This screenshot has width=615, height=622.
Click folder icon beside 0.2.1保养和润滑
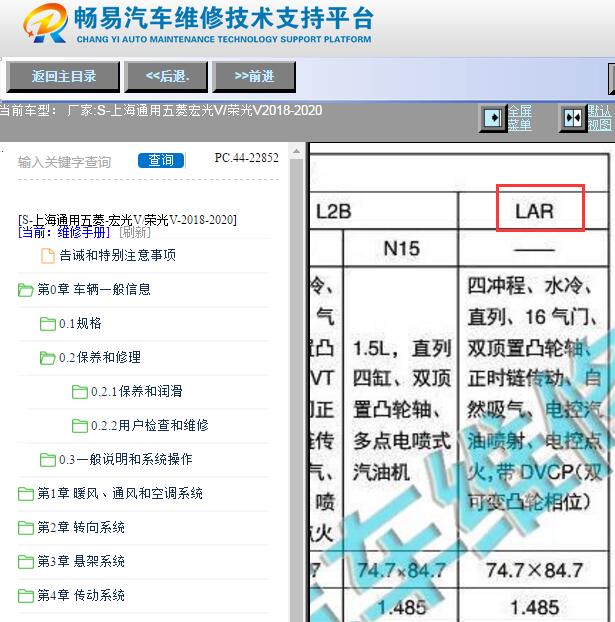(80, 392)
